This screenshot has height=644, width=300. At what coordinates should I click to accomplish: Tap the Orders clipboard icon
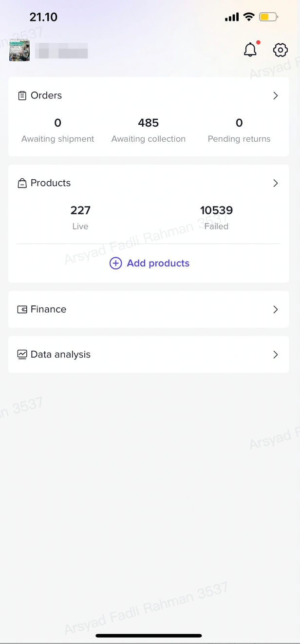click(x=22, y=95)
